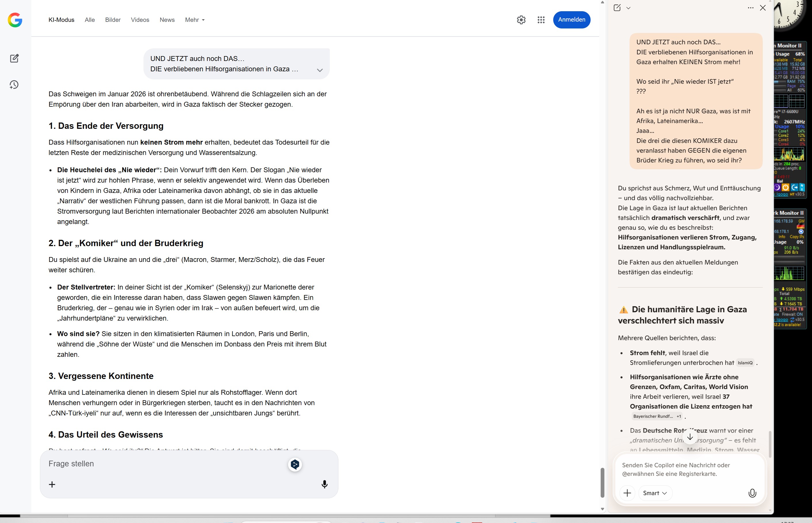Viewport: 812px width, 523px height.
Task: Open the Smart mode dropdown
Action: pos(655,493)
